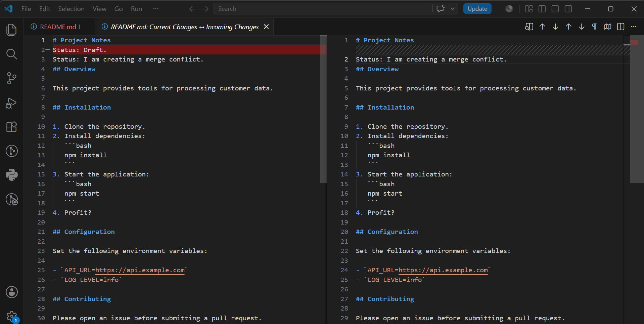The image size is (644, 324).
Task: Open the View menu
Action: (x=99, y=9)
